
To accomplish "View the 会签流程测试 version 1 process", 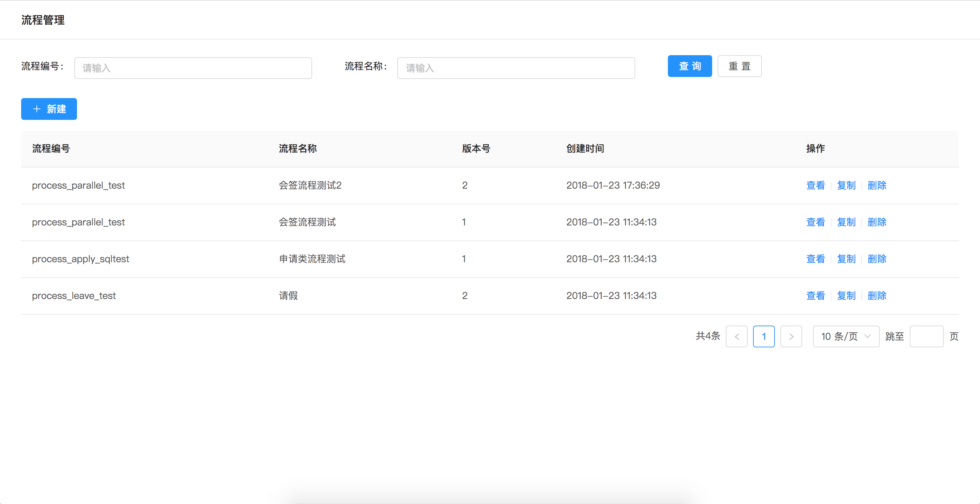I will coord(815,222).
